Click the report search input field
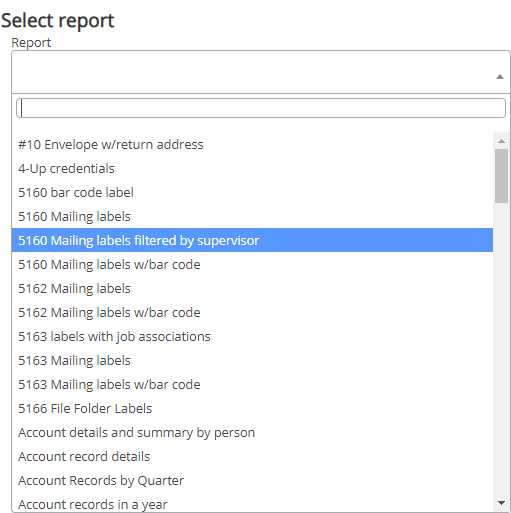Image resolution: width=511 pixels, height=513 pixels. point(261,108)
